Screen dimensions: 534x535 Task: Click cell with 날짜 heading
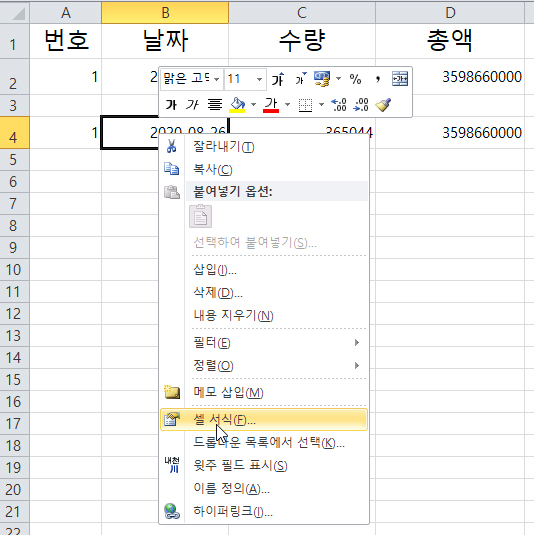[165, 41]
